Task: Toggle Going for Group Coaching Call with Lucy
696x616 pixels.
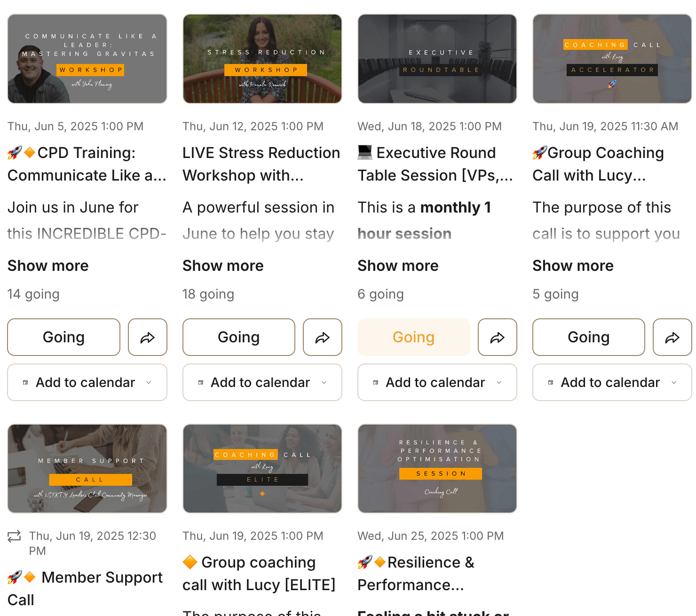Action: coord(589,337)
